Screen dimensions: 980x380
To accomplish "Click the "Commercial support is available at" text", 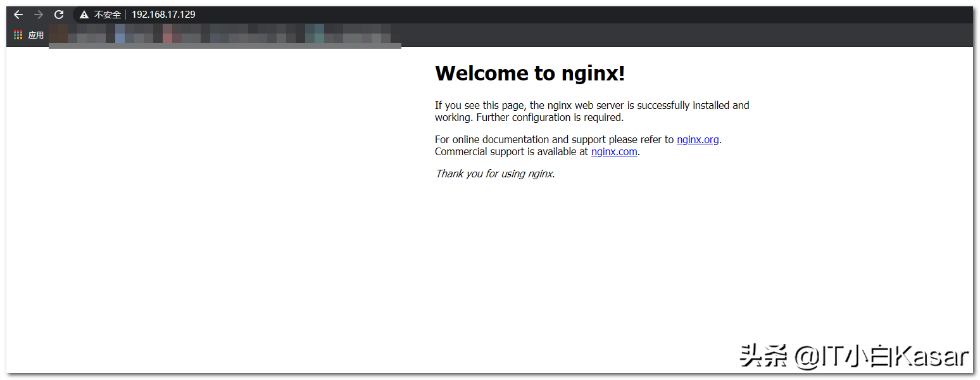I will (512, 151).
